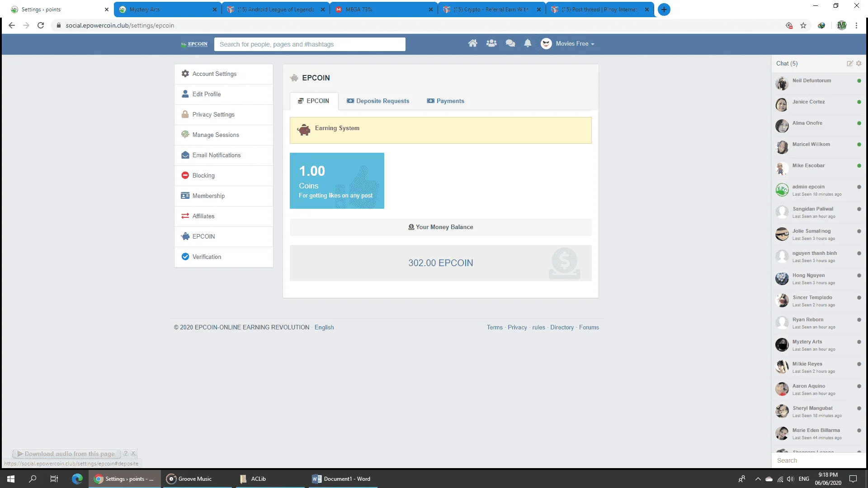Switch to the Deposite Requests tab
Viewport: 868px width, 488px height.
pos(378,101)
